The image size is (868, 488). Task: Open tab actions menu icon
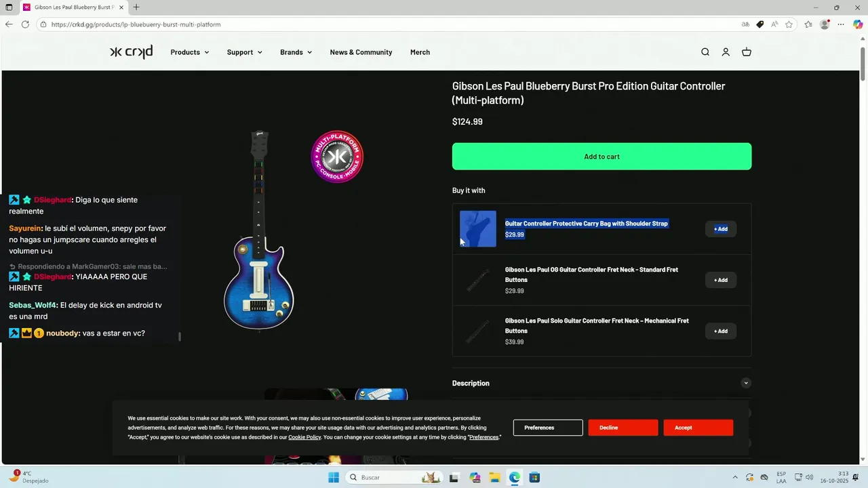(9, 7)
